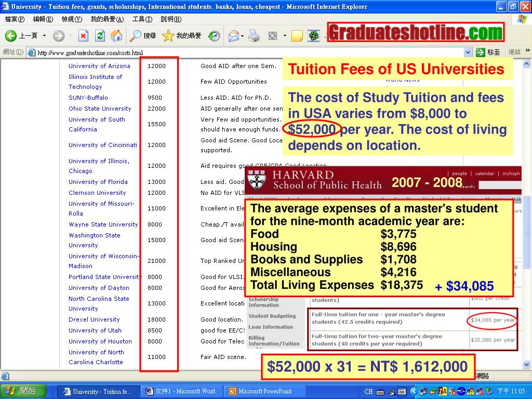
Task: Click the Mail envelope icon
Action: (x=234, y=36)
